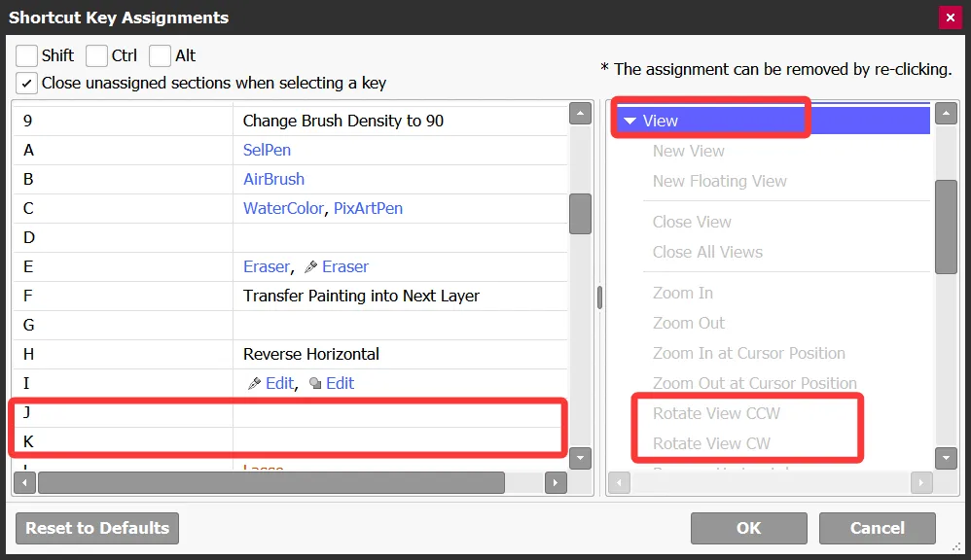This screenshot has width=971, height=560.
Task: Select the key row A
Action: click(290, 150)
